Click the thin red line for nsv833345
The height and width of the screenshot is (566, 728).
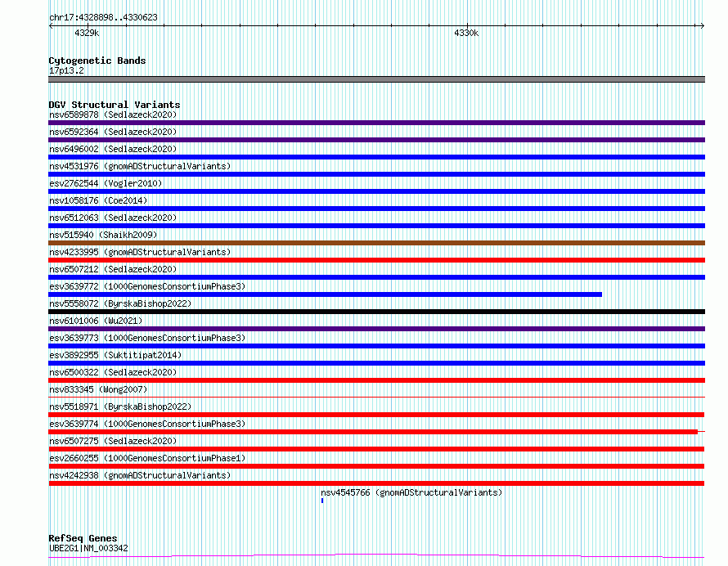pos(376,397)
